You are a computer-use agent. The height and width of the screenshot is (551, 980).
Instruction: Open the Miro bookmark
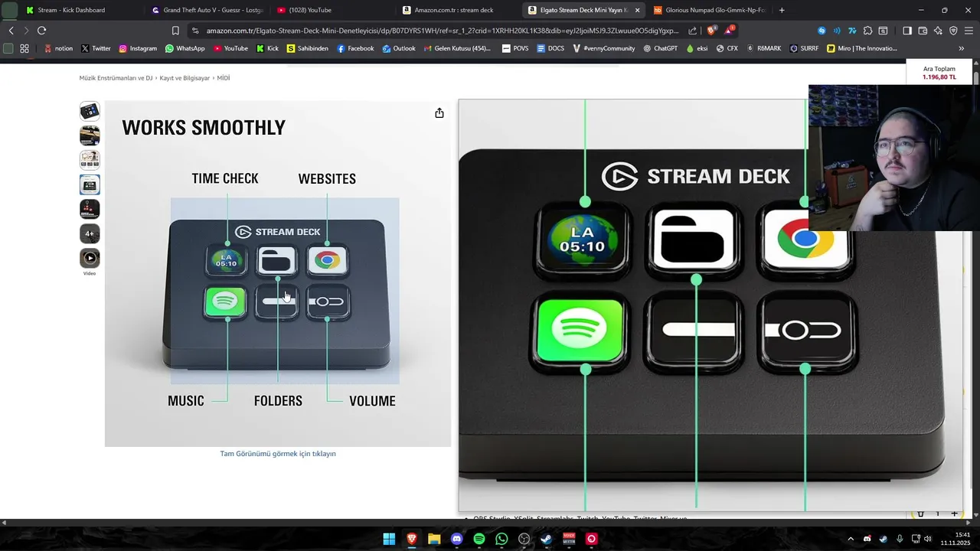click(861, 48)
